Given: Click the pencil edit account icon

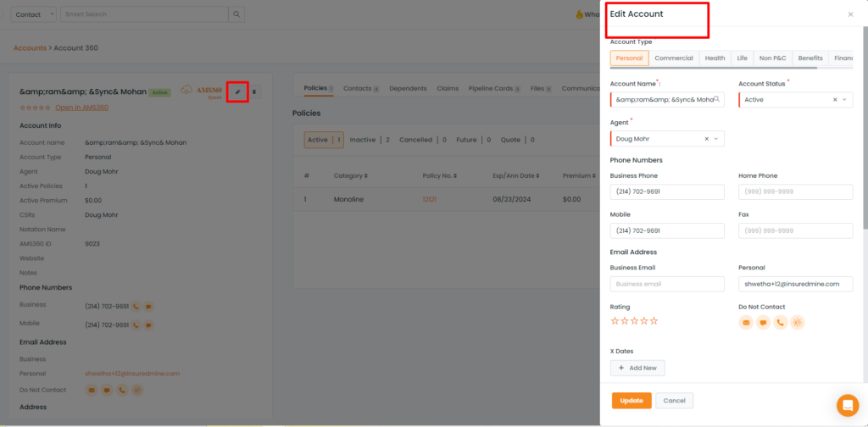Looking at the screenshot, I should (x=237, y=91).
